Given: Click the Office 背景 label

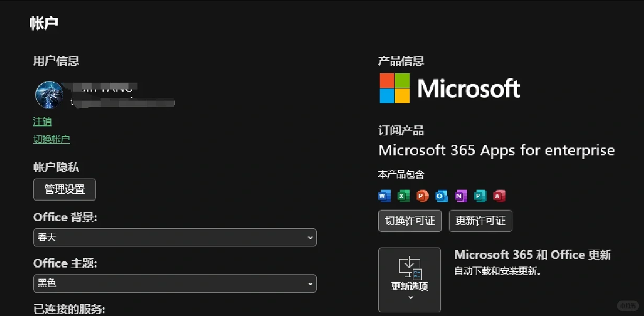Looking at the screenshot, I should click(65, 218).
